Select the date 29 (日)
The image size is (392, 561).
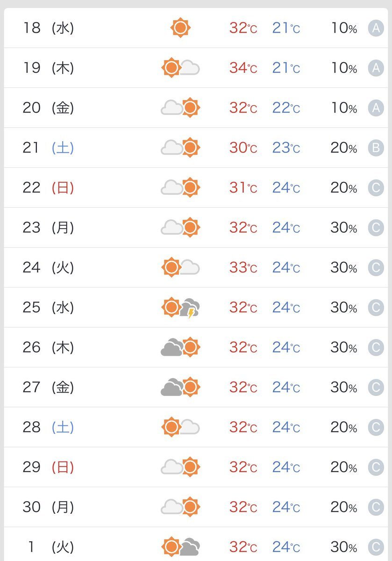[x=48, y=467]
